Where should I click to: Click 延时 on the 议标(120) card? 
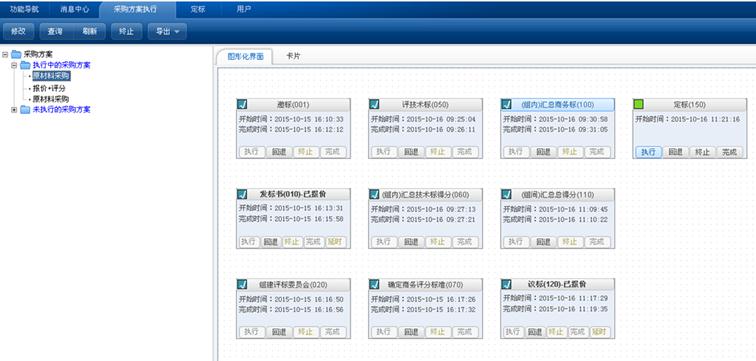tap(600, 332)
